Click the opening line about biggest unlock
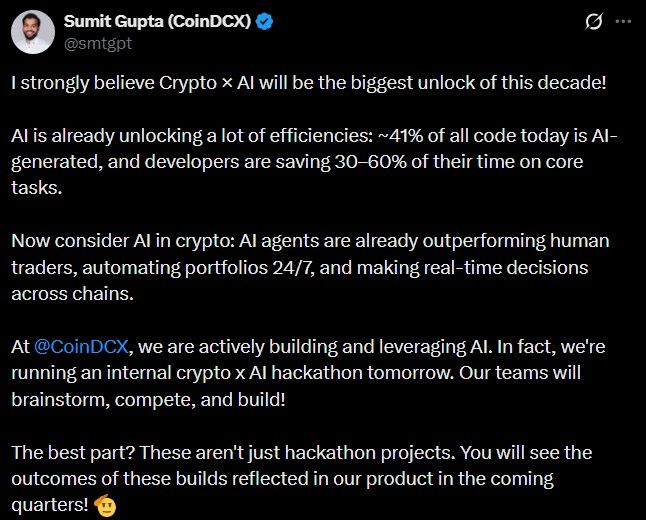The height and width of the screenshot is (520, 646). point(310,81)
